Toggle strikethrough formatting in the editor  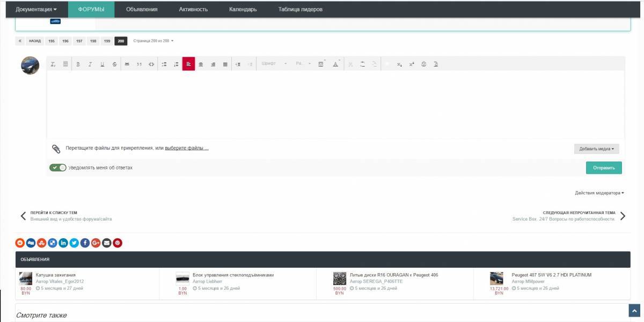(114, 64)
